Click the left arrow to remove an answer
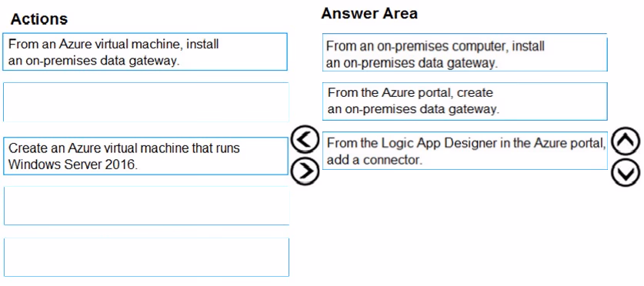 click(305, 141)
